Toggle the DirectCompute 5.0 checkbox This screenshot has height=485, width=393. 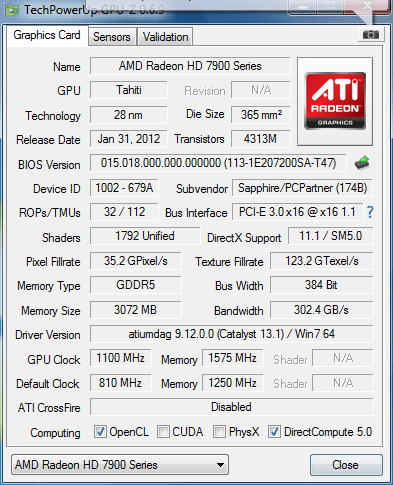point(274,432)
